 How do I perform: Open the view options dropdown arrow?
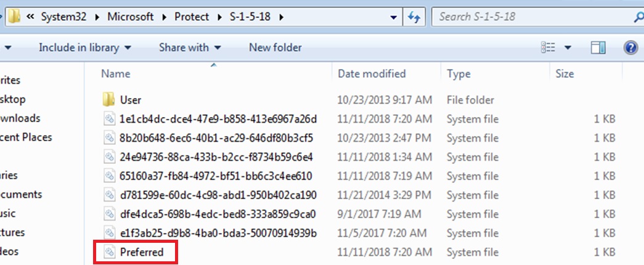click(x=568, y=47)
